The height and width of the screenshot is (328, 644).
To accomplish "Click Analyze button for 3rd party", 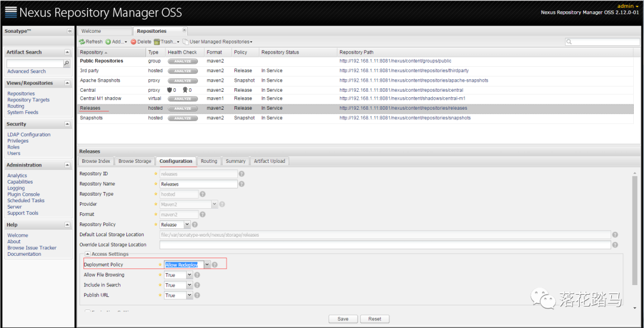I will 183,71.
